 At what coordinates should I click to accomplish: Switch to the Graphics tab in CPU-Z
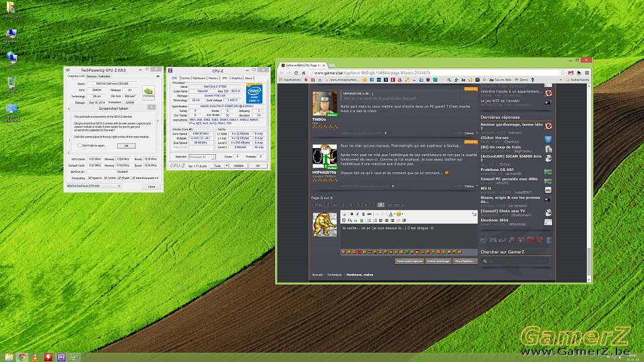click(x=237, y=78)
